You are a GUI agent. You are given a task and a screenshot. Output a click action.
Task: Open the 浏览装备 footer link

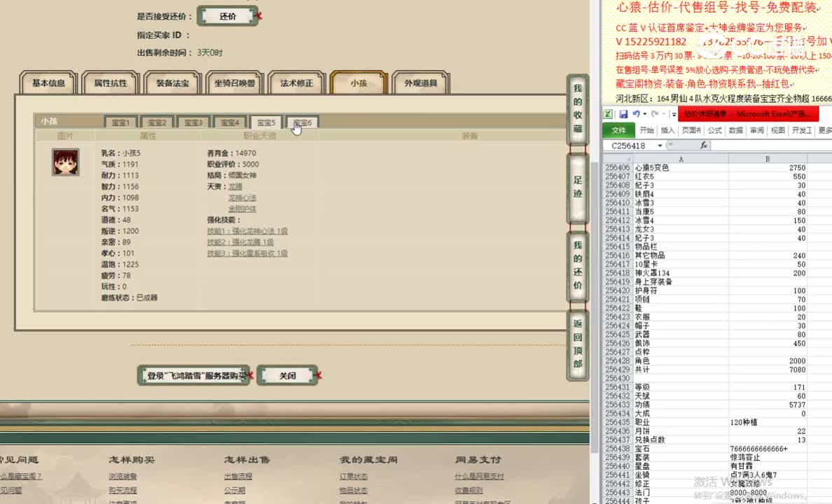[x=123, y=477]
